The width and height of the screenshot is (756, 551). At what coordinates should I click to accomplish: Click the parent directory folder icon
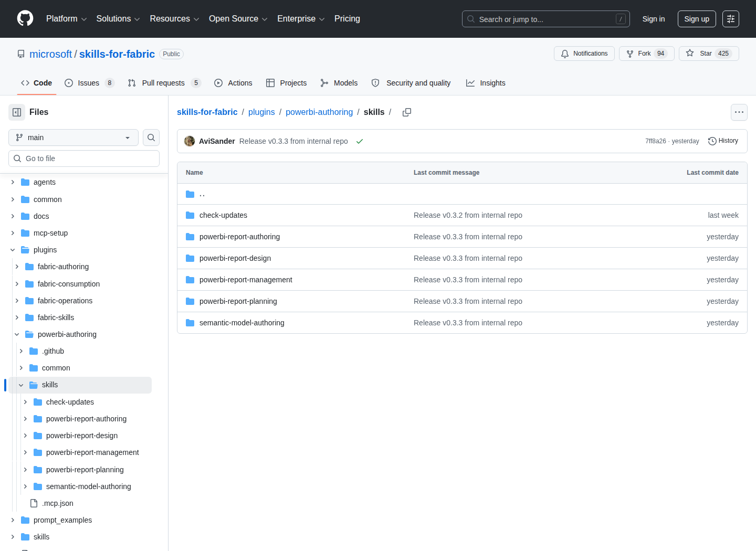coord(190,194)
